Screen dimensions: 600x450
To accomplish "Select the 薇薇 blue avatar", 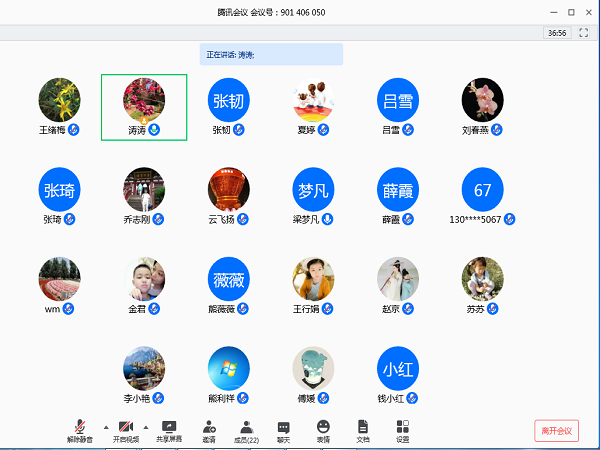I will click(x=229, y=279).
